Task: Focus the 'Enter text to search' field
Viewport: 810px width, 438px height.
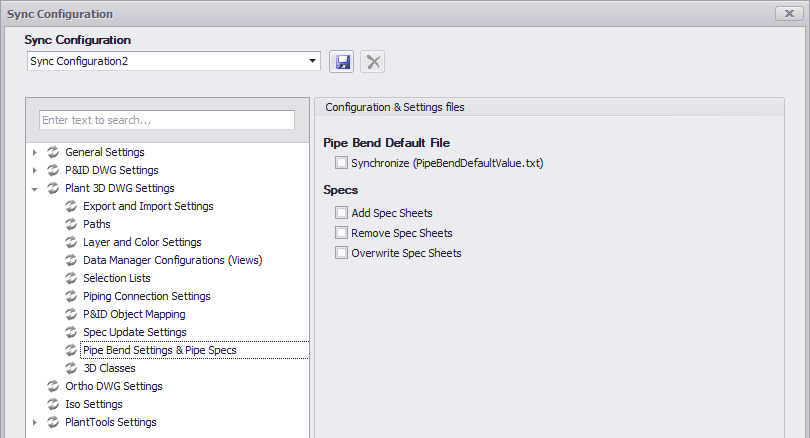Action: [x=167, y=120]
